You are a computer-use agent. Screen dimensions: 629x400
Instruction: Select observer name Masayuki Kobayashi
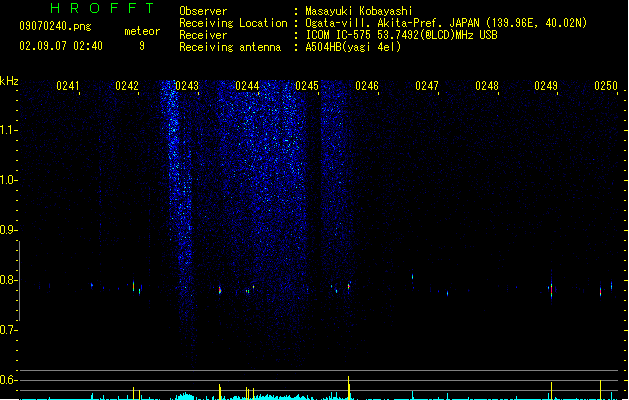[359, 11]
